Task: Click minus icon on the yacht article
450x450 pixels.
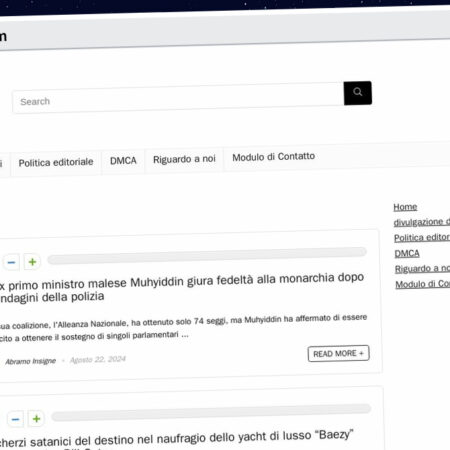Action: pos(15,419)
